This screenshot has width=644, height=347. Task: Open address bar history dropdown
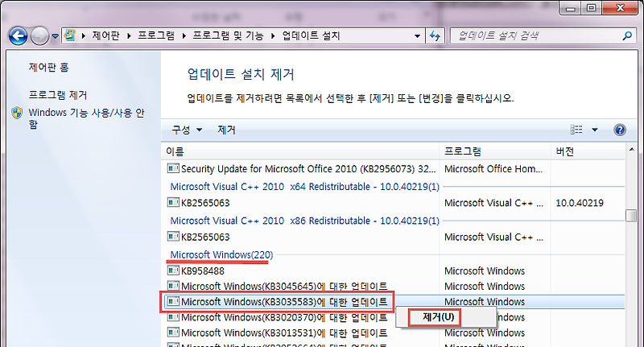pos(417,36)
